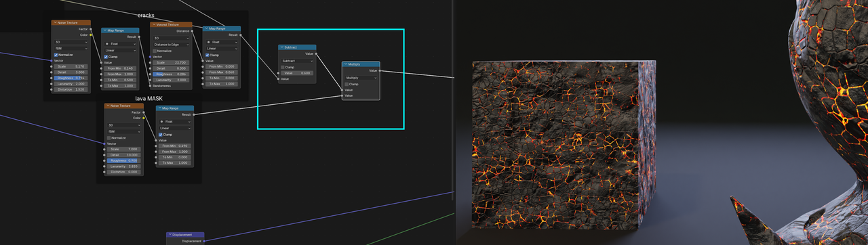Screen dimensions: 868x245
Task: Collapse the lava MASK Noise Texture node
Action: click(x=108, y=106)
